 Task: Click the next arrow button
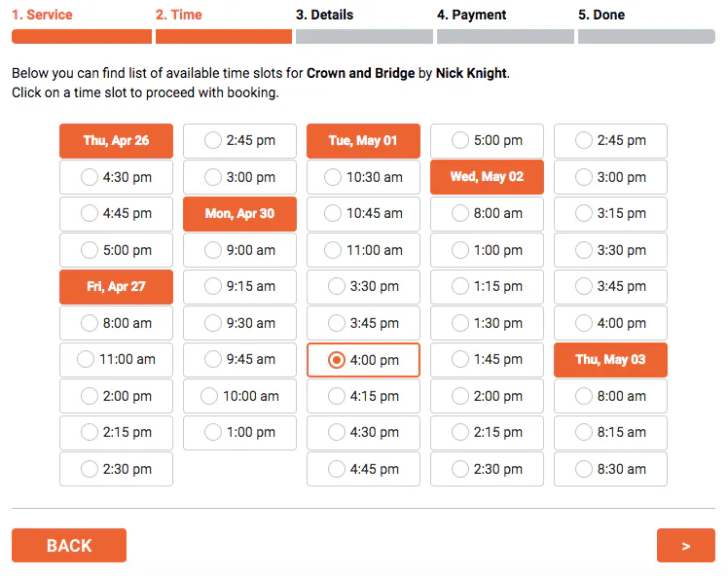pos(685,546)
